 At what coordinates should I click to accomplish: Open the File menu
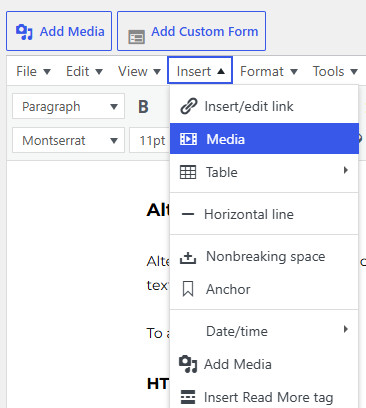[33, 71]
